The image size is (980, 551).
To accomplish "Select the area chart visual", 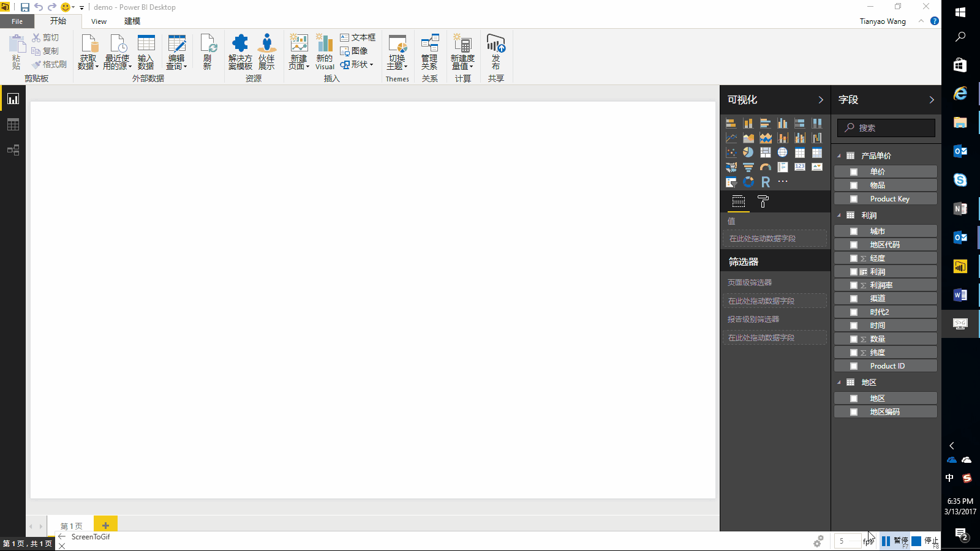I will 748,138.
